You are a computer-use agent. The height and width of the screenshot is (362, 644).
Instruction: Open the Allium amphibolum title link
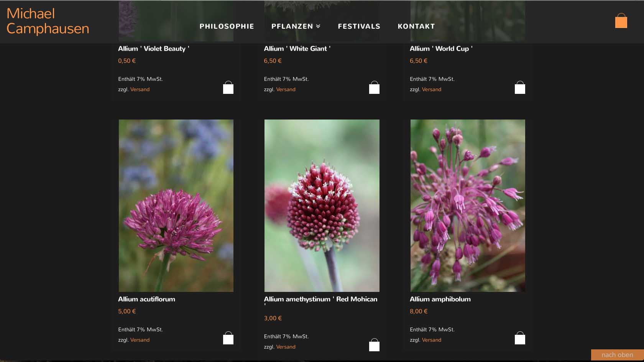click(440, 299)
